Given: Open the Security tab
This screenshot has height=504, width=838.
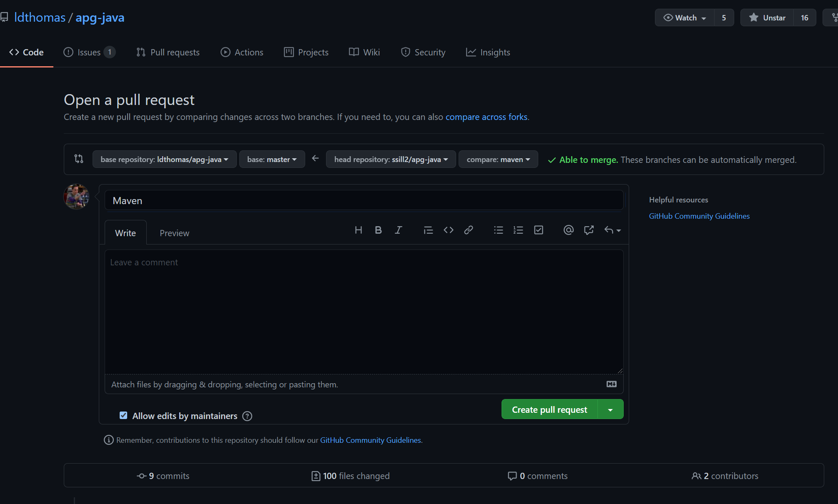Looking at the screenshot, I should pos(423,52).
